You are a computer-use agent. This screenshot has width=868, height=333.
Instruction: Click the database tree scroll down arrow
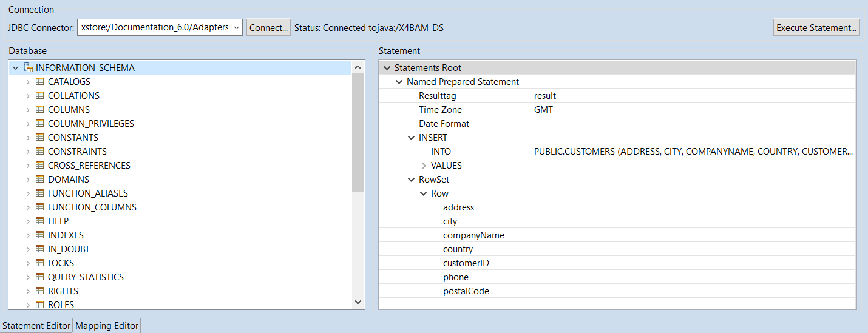tap(358, 302)
